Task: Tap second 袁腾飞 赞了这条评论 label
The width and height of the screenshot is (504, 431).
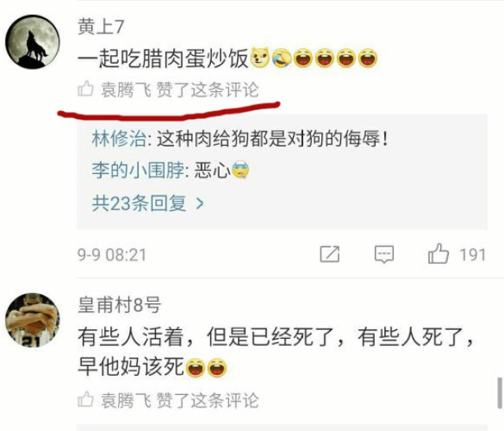Action: coord(180,400)
